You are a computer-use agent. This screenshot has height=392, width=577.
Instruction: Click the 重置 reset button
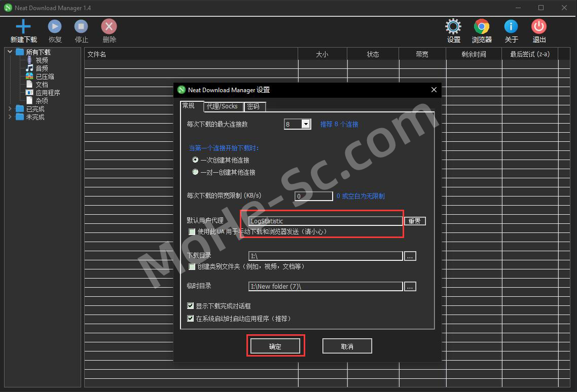click(415, 221)
